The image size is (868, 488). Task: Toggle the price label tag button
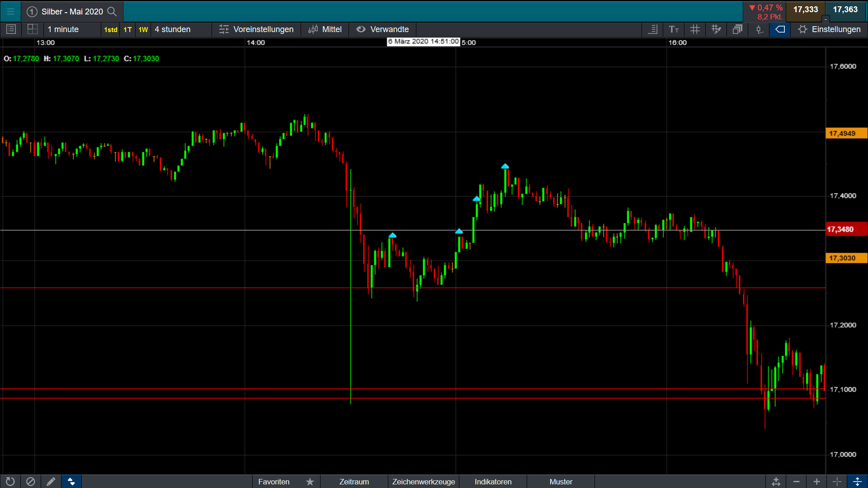pyautogui.click(x=780, y=29)
